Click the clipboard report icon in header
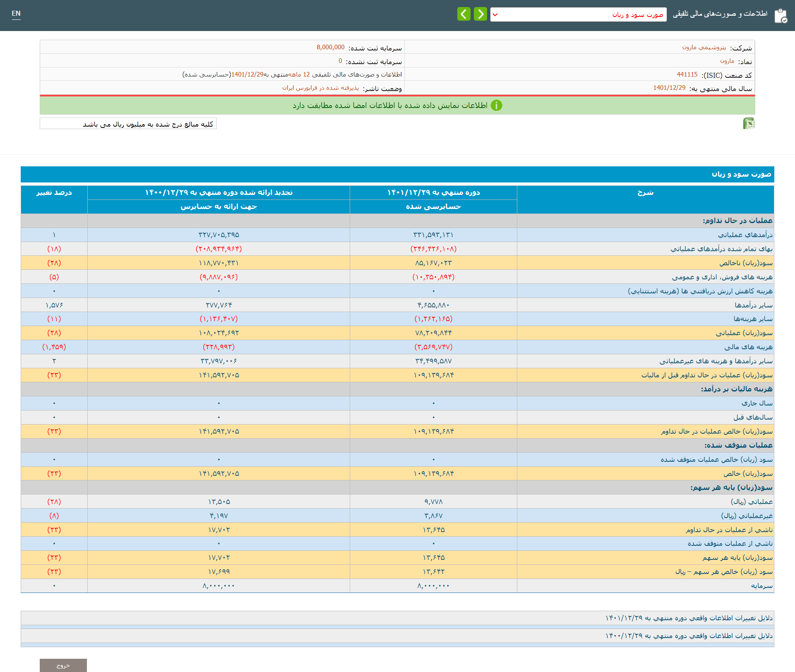The width and height of the screenshot is (795, 672). pyautogui.click(x=781, y=16)
